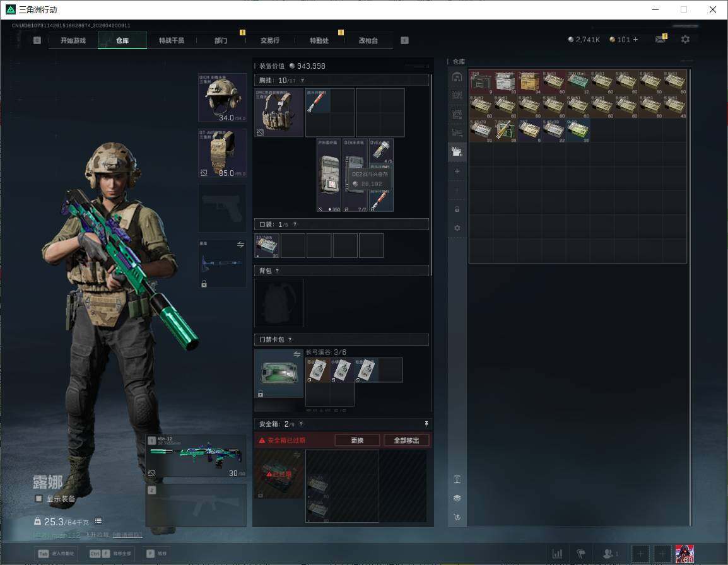This screenshot has height=565, width=728.
Task: Select the body armor slot 85.0
Action: point(223,153)
